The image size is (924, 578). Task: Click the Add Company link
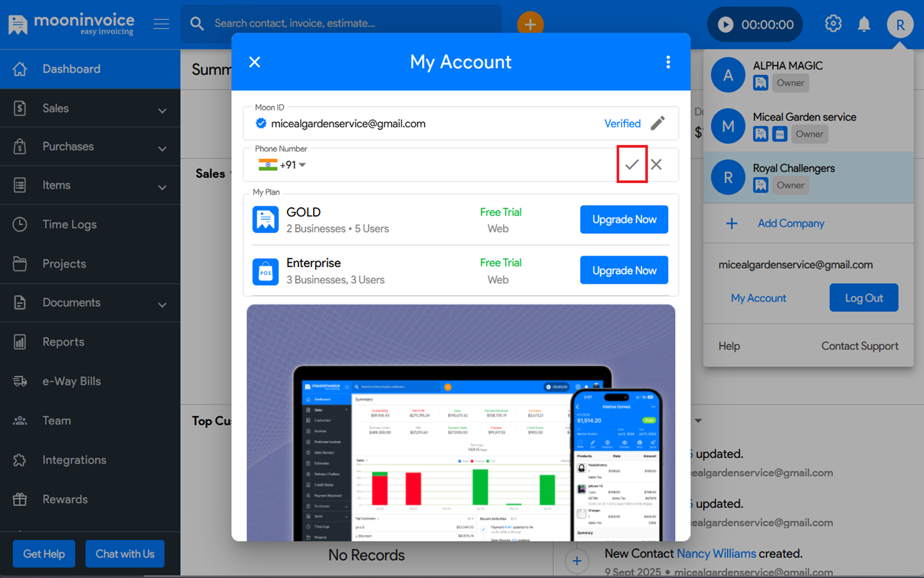click(790, 223)
